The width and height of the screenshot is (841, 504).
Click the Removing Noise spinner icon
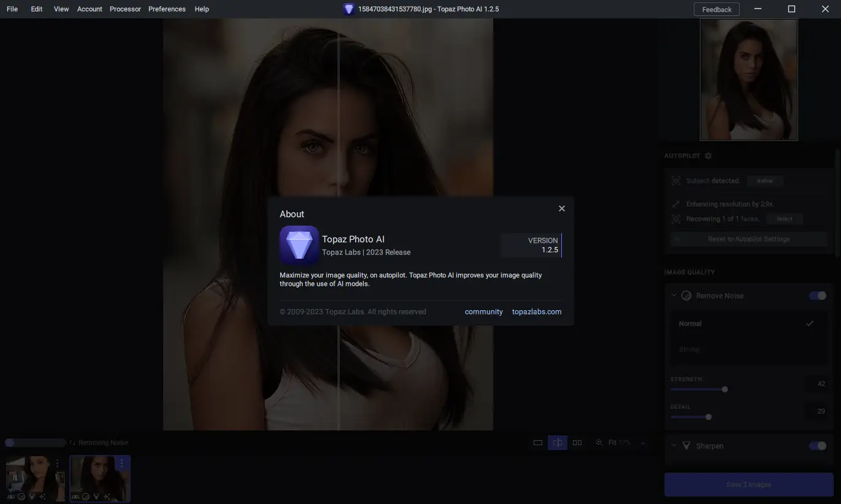click(72, 443)
